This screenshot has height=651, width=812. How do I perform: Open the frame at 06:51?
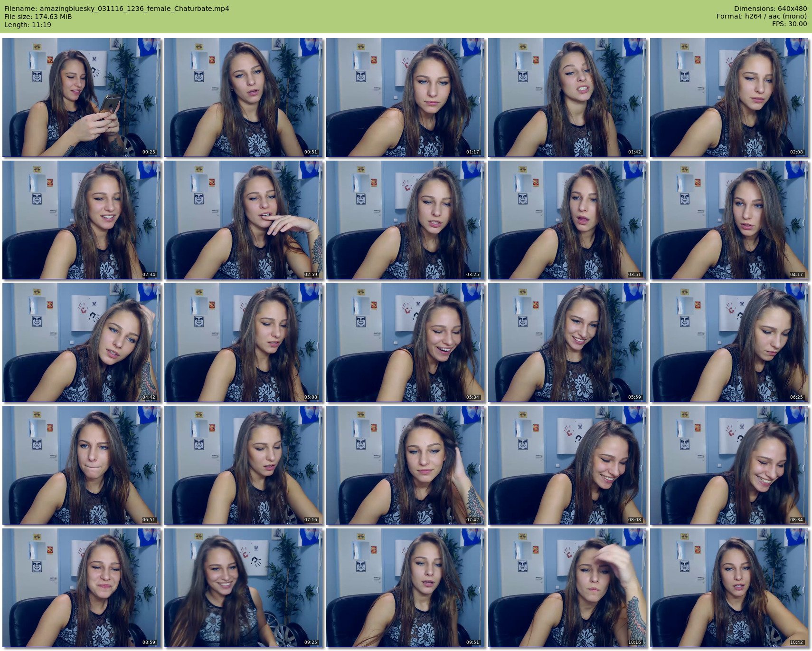pos(82,465)
